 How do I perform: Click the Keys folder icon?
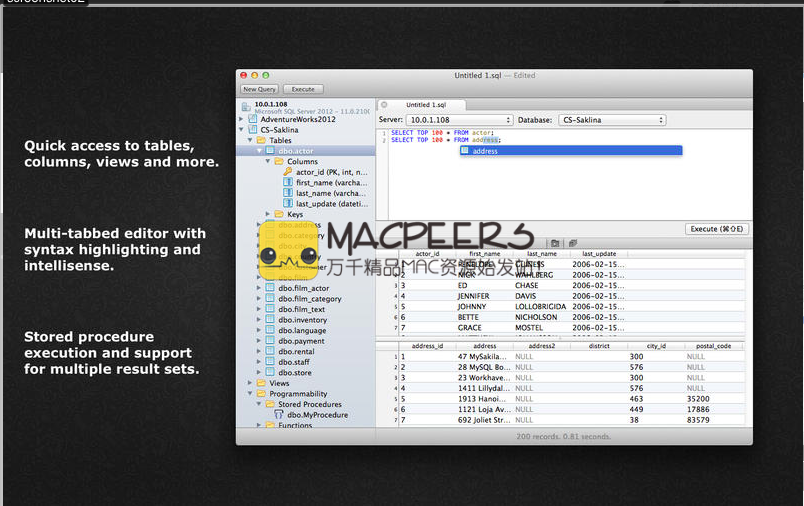point(279,214)
